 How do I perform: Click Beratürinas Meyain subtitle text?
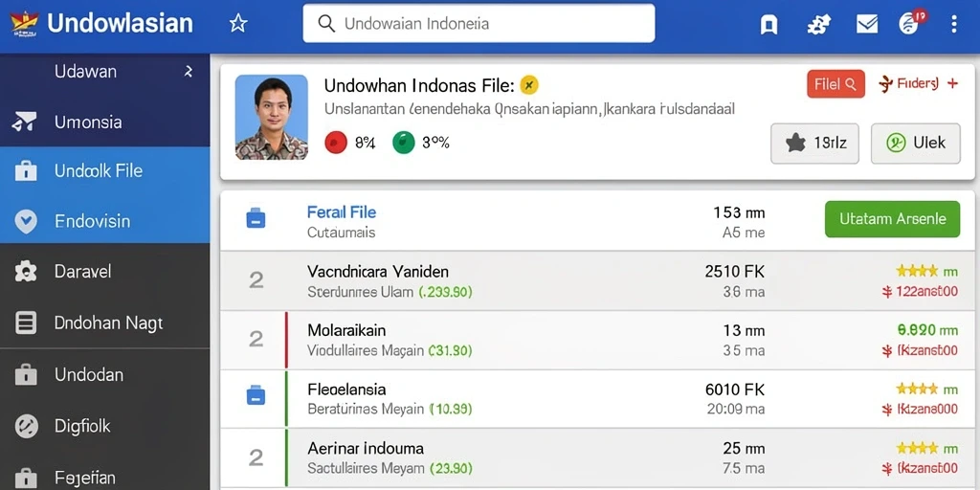(x=366, y=410)
